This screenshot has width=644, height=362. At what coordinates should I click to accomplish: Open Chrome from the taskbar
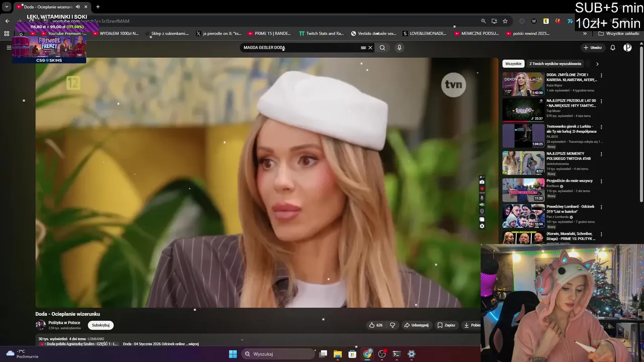click(x=367, y=354)
